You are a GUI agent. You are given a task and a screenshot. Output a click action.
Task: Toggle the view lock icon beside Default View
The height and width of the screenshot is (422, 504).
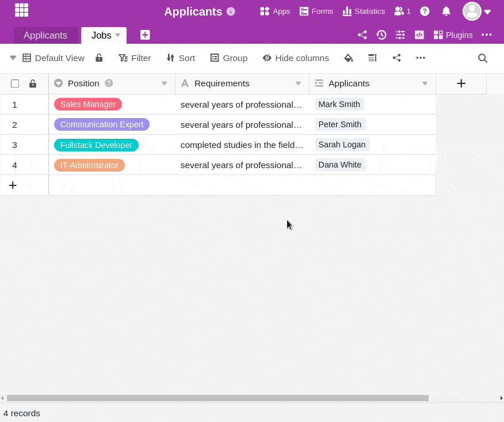click(99, 58)
